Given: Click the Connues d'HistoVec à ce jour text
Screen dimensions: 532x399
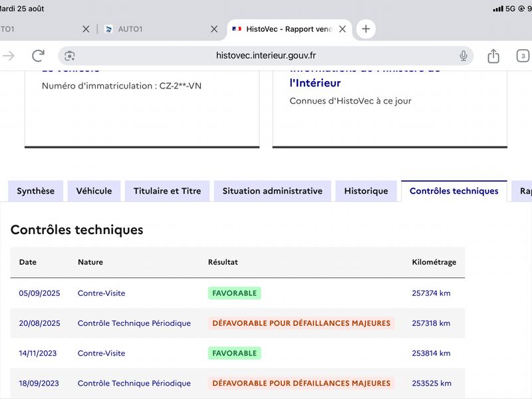Looking at the screenshot, I should pyautogui.click(x=350, y=101).
